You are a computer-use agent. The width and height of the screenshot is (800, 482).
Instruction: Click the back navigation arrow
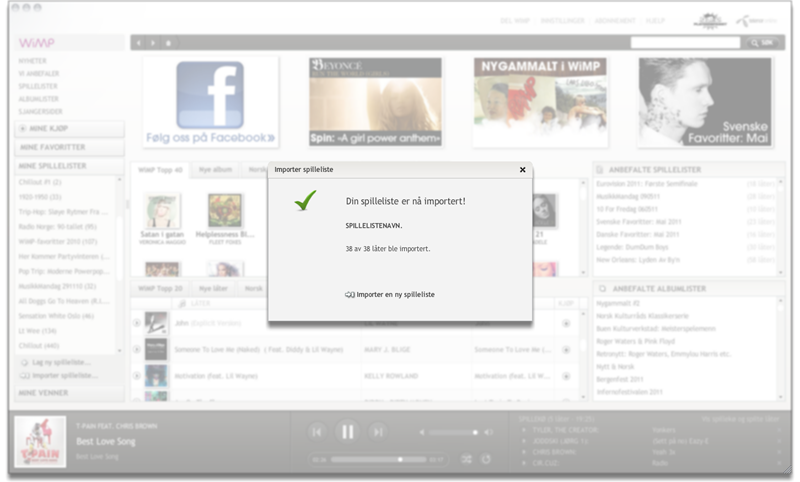140,43
